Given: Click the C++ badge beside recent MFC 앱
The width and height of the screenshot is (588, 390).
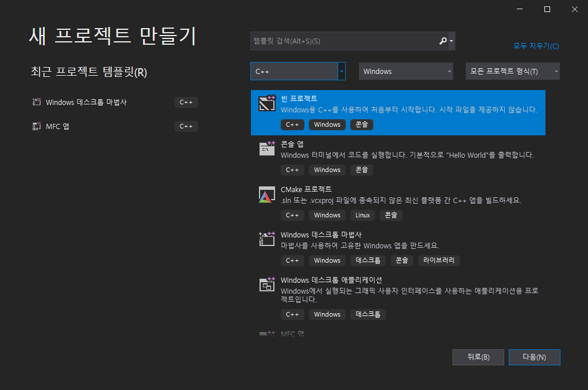Looking at the screenshot, I should (x=186, y=126).
